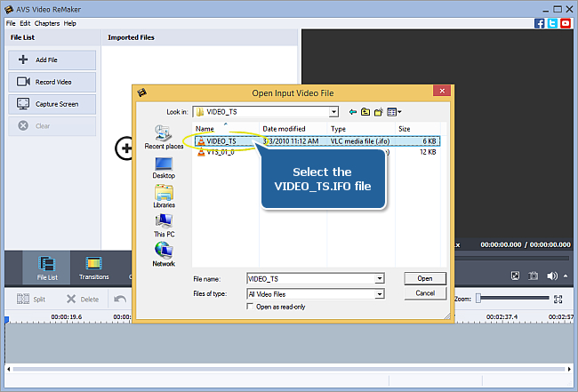Screen dimensions: 578x392
Task: Expand the volume arrow next to speaker
Action: [566, 276]
